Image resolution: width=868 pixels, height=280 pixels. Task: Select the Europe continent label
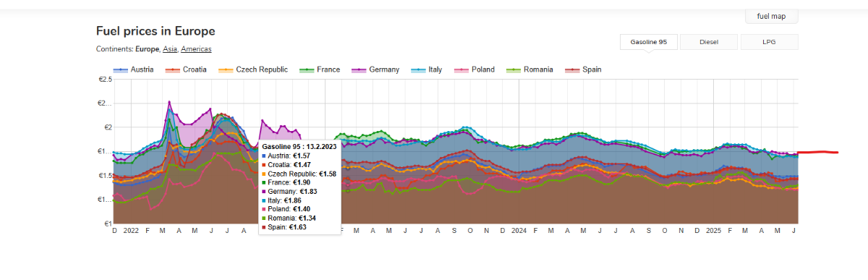point(147,49)
